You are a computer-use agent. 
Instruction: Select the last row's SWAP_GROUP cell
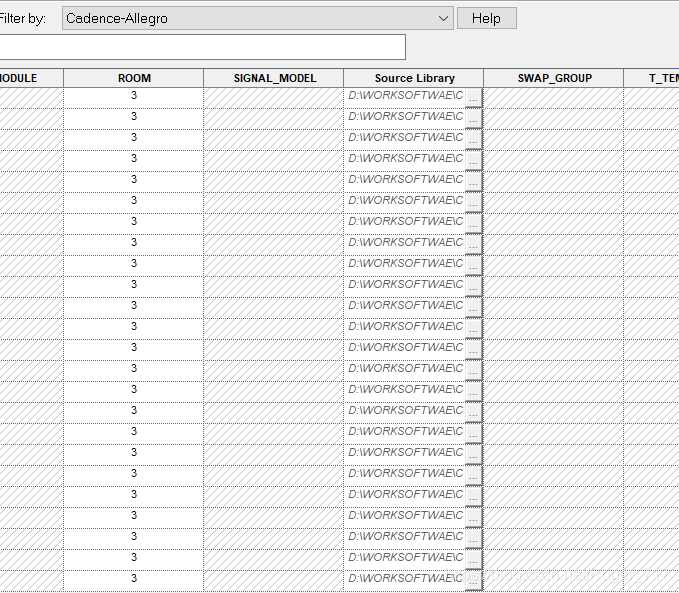(553, 579)
